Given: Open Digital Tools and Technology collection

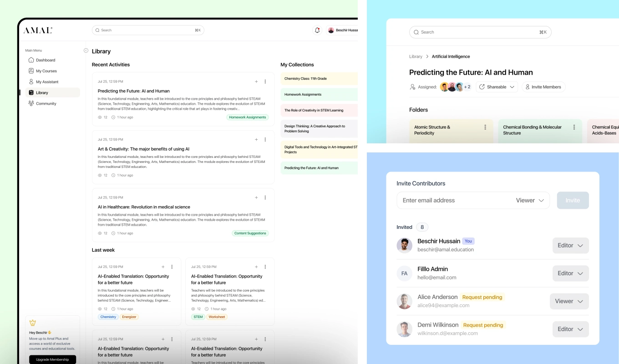Looking at the screenshot, I should pos(319,150).
